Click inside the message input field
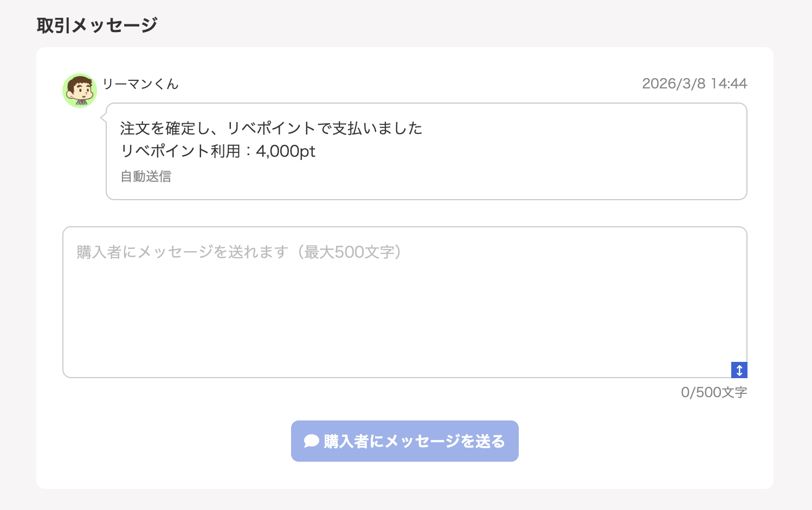The width and height of the screenshot is (812, 510). tap(405, 301)
